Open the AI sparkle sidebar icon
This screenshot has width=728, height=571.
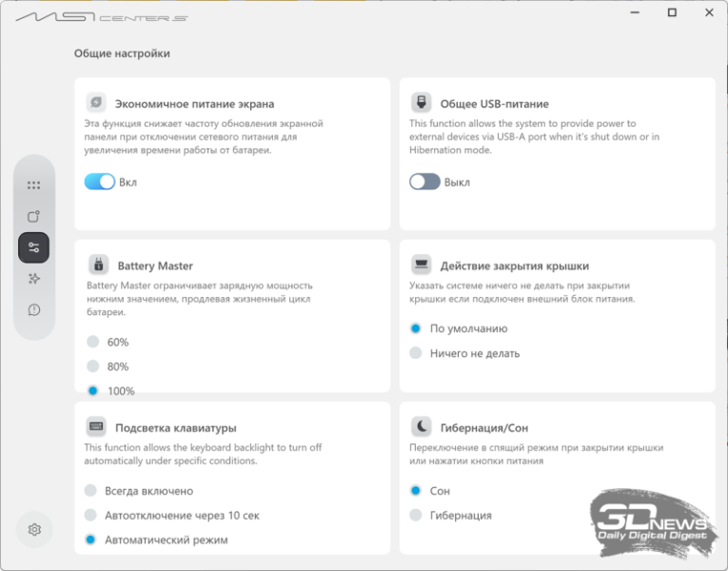coord(33,279)
